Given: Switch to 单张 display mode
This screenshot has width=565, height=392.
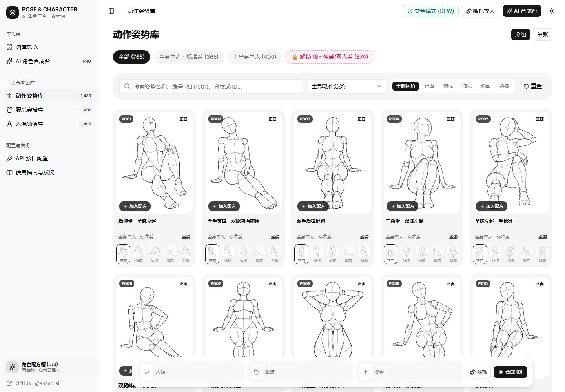Looking at the screenshot, I should pyautogui.click(x=543, y=34).
